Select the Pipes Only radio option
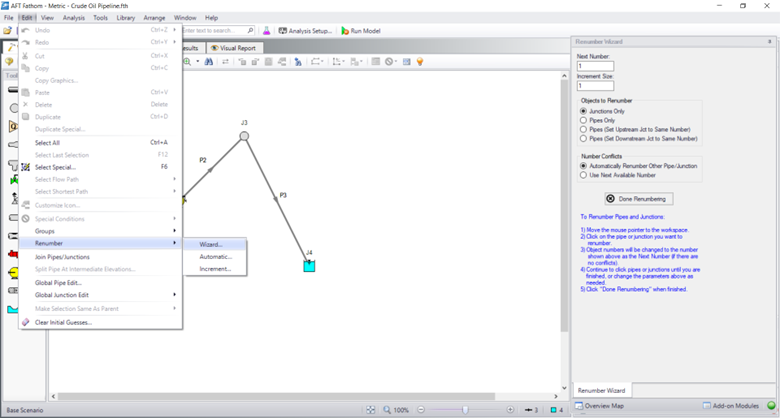Screen dimensions: 780x418 point(584,120)
